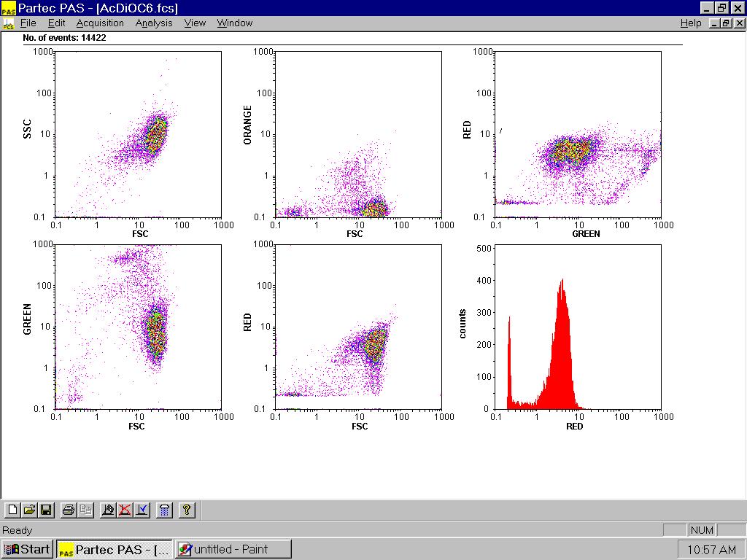747x560 pixels.
Task: Click the yellow question mark Help icon
Action: pos(187,510)
